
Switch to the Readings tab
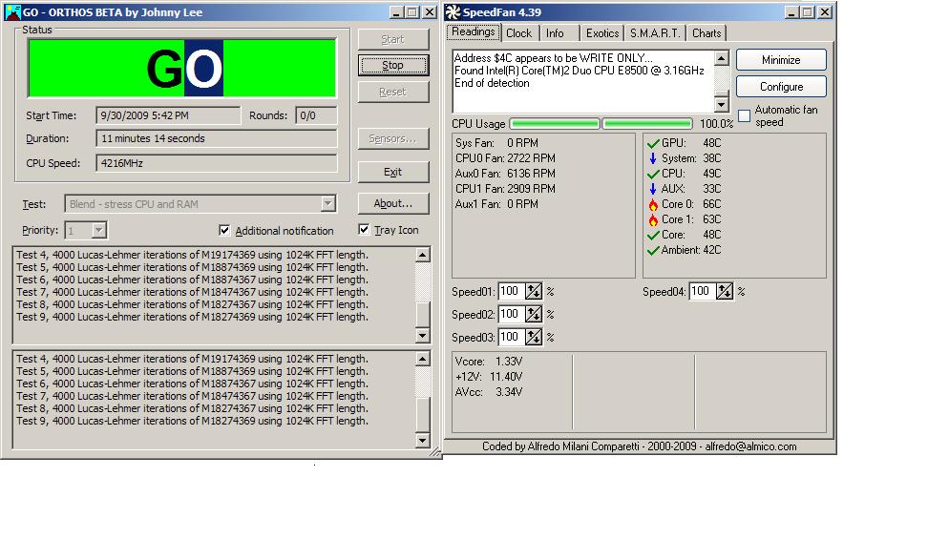point(474,32)
